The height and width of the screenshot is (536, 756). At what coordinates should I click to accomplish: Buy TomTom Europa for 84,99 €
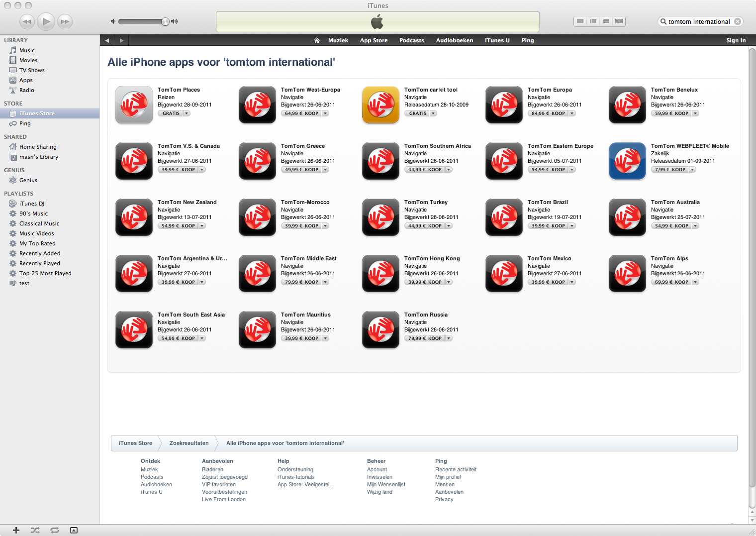tap(548, 113)
